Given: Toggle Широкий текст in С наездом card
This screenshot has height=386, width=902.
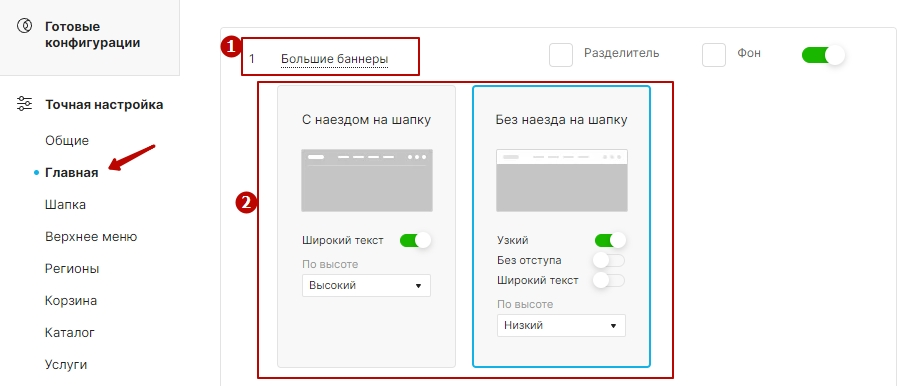Looking at the screenshot, I should click(415, 240).
